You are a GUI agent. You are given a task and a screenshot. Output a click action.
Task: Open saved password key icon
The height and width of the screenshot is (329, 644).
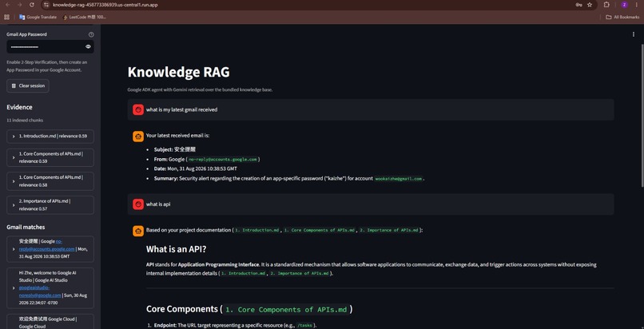578,5
